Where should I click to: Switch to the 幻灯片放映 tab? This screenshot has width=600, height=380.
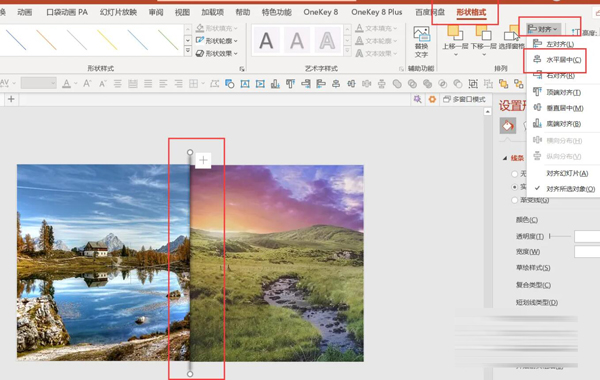[118, 12]
